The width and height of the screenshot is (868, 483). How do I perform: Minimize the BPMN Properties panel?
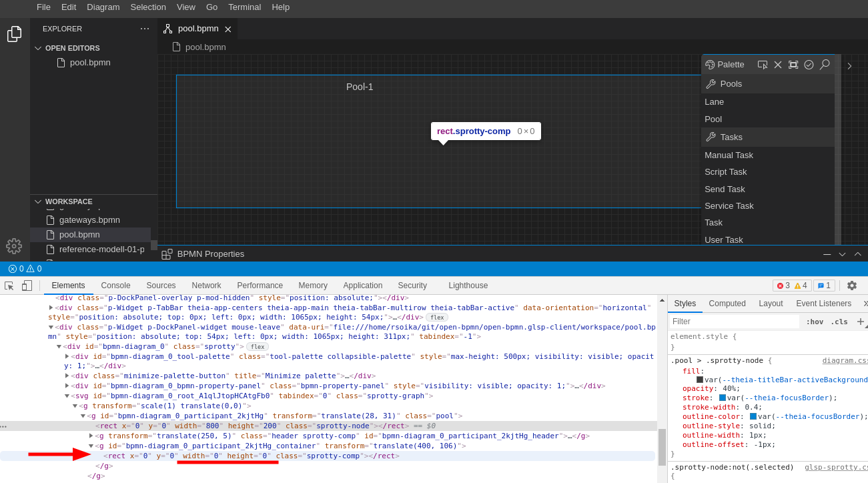point(827,254)
